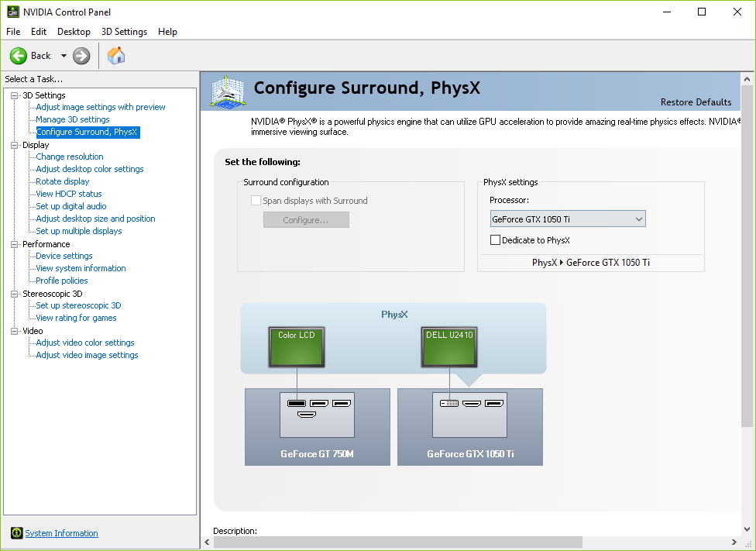Image resolution: width=756 pixels, height=551 pixels.
Task: Click the grey Forward arrow icon
Action: coord(81,56)
